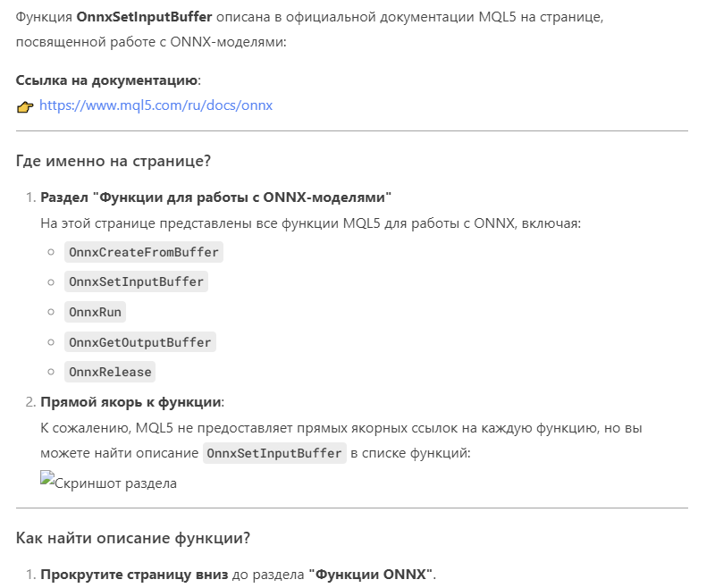The image size is (715, 588).
Task: Click the pointing hand emoji icon
Action: [25, 106]
